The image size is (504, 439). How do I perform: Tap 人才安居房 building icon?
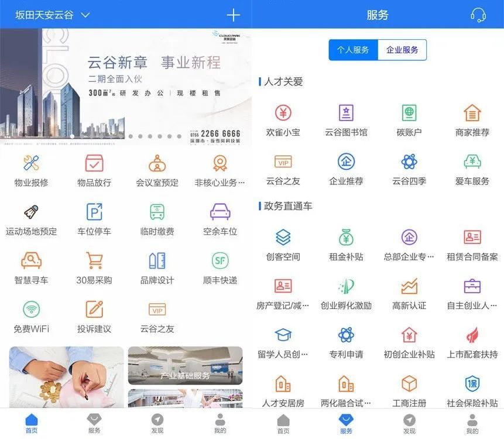(283, 384)
